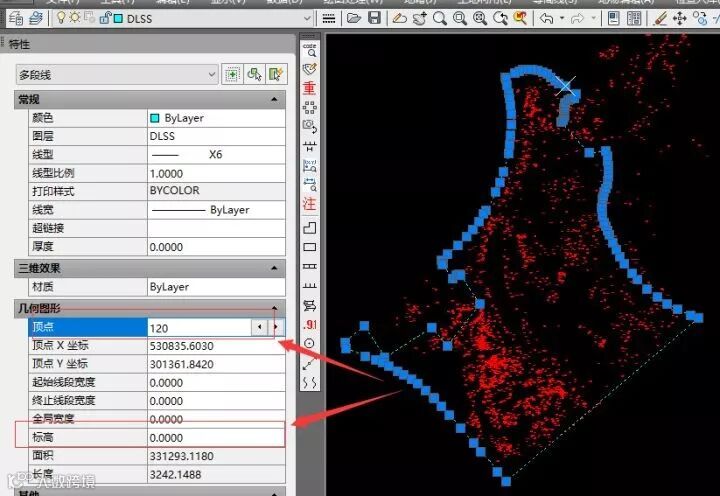Toggle the PICKADD button in properties panel
720x496 pixels.
click(232, 74)
